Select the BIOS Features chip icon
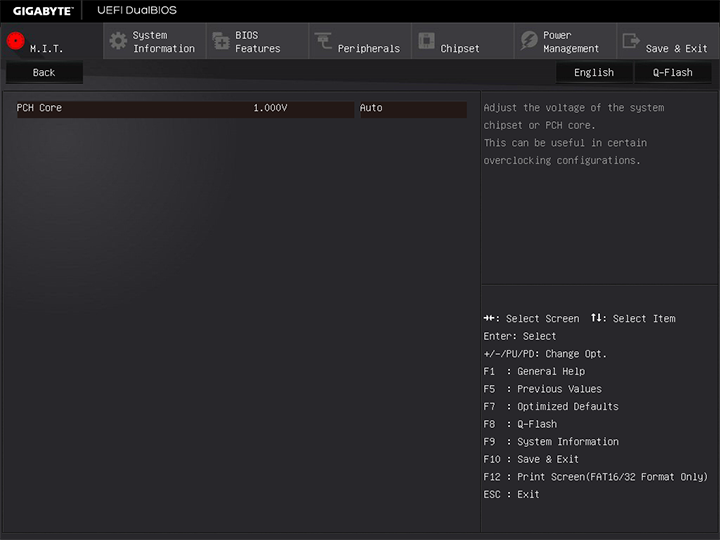720x540 pixels. pyautogui.click(x=221, y=41)
